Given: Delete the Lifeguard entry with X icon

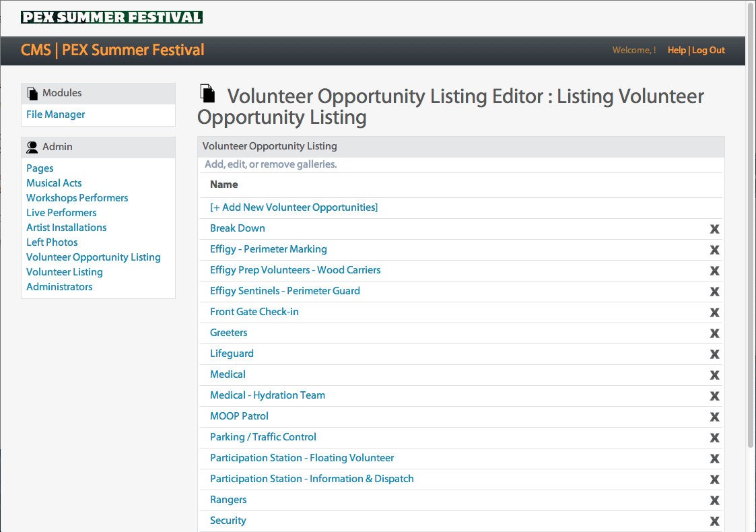Looking at the screenshot, I should tap(714, 354).
